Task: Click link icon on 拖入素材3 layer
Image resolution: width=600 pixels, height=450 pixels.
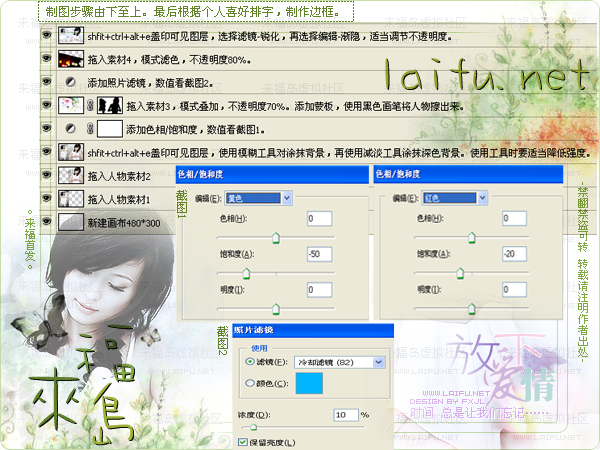Action: [90, 105]
